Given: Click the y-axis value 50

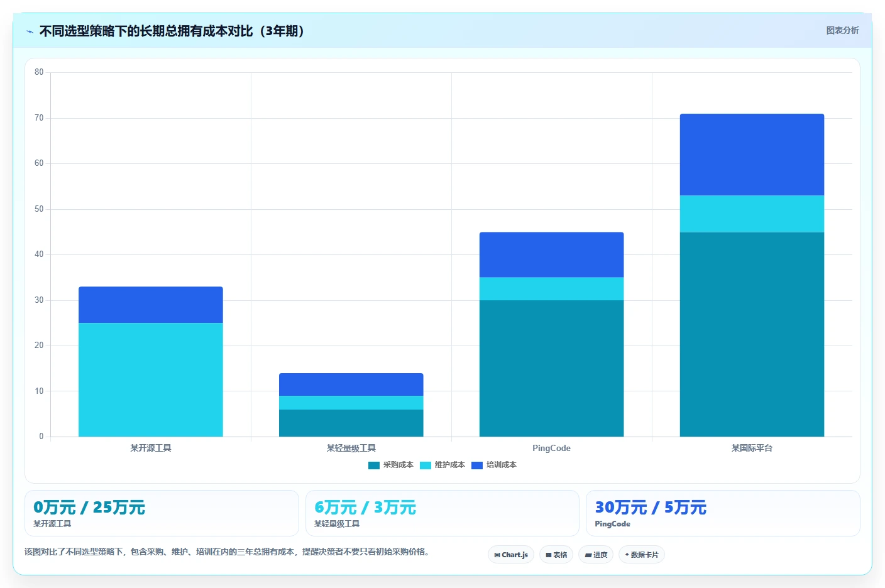Looking at the screenshot, I should pos(39,209).
